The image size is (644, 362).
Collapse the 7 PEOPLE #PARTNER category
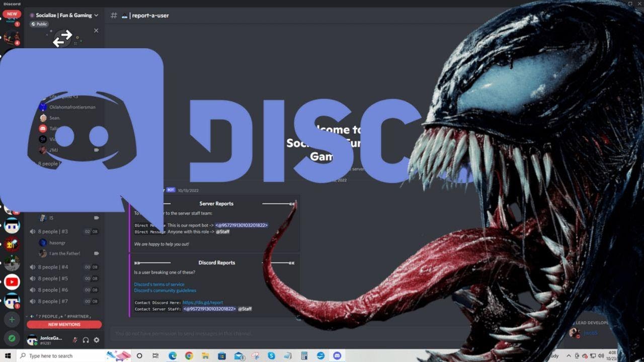point(59,316)
